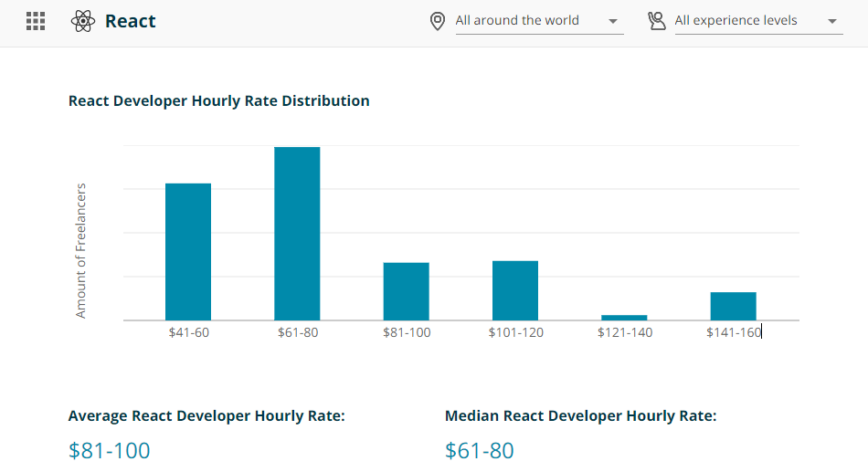Click the React title text

tap(131, 21)
